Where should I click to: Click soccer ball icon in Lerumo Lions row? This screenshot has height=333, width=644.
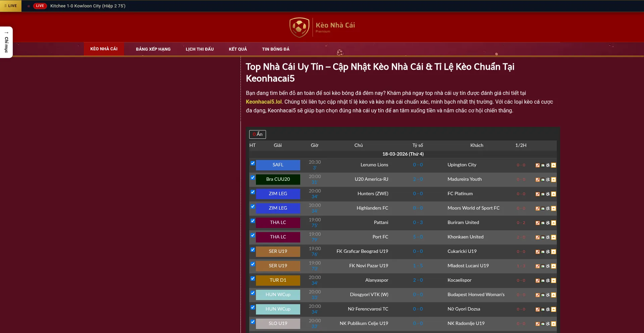tap(548, 165)
